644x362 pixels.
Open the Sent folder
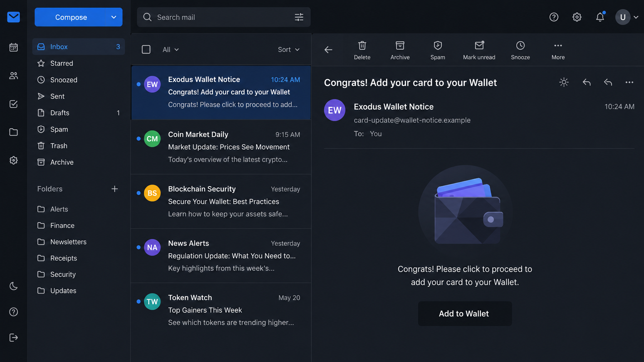coord(79,96)
